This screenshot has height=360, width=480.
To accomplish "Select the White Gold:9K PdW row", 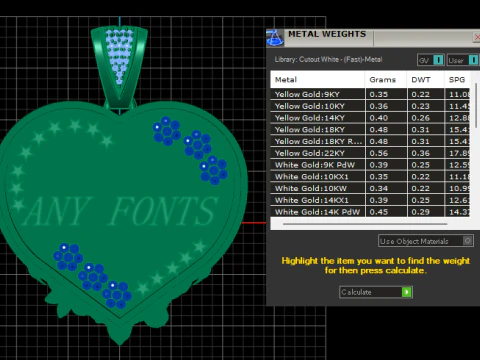I will pyautogui.click(x=370, y=165).
